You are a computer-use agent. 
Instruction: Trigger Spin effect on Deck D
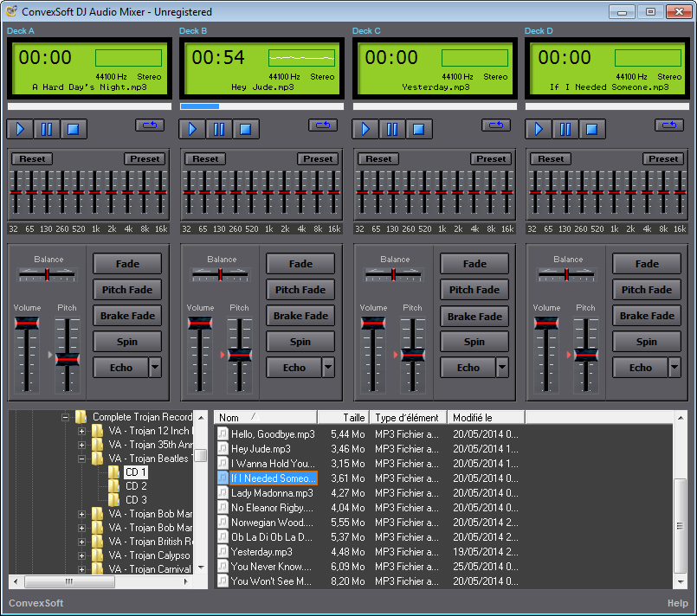coord(647,342)
